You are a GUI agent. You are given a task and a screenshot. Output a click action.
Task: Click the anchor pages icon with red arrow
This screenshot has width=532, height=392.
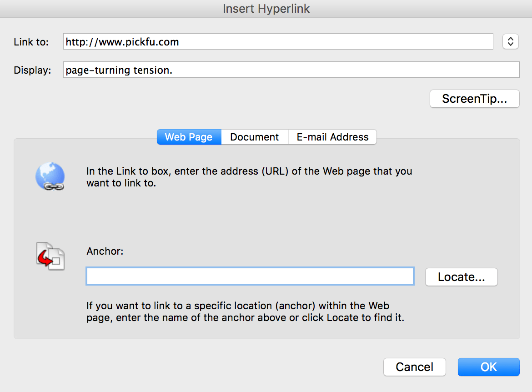(x=50, y=256)
